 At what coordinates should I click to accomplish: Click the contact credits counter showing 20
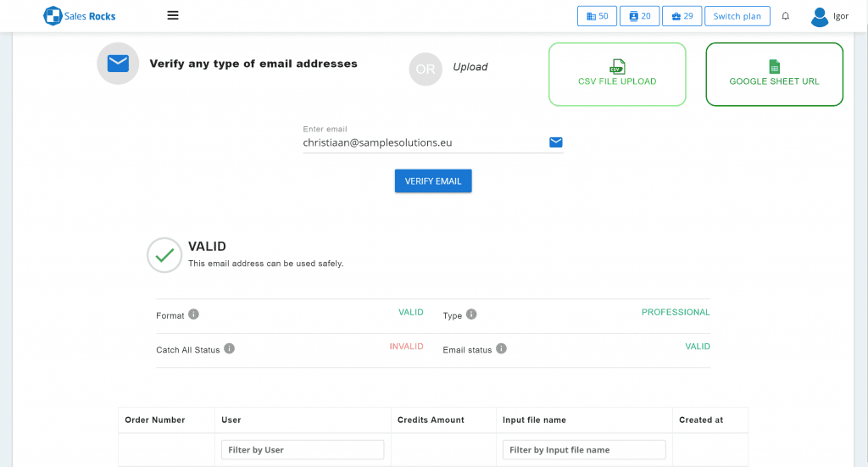[x=639, y=16]
